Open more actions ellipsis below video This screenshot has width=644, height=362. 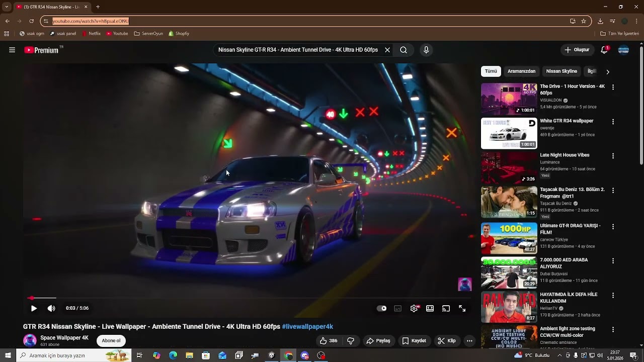[x=469, y=340]
